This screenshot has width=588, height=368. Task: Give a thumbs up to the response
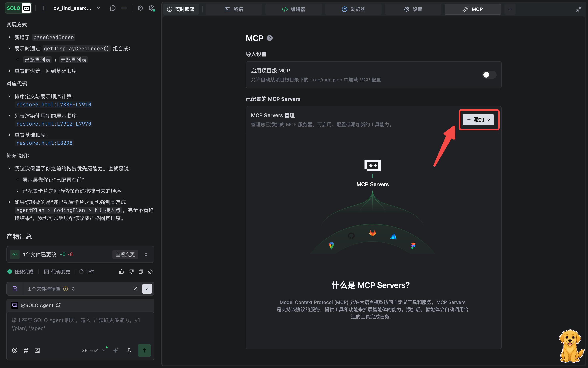(122, 272)
